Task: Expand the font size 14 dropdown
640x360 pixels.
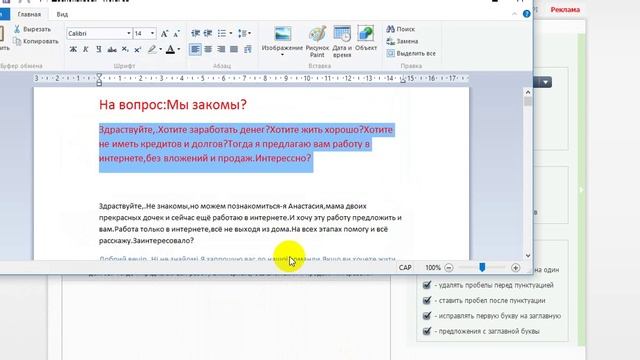Action: coord(153,33)
